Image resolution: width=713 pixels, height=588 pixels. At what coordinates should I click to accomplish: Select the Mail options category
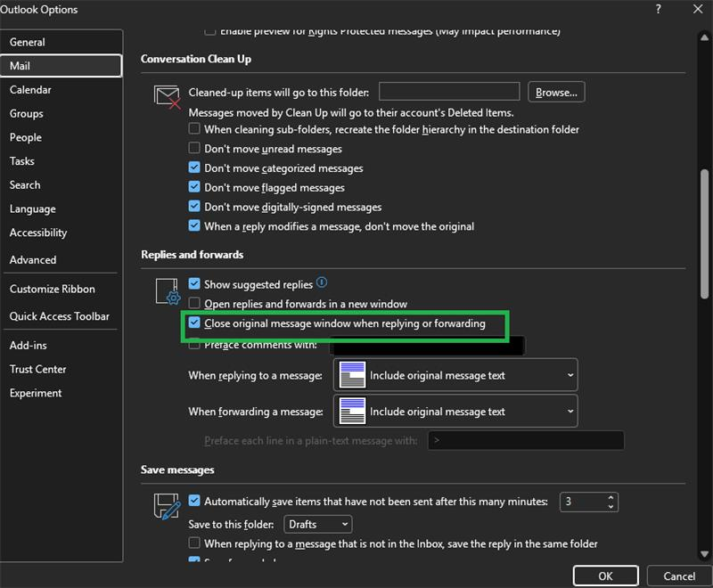click(61, 66)
